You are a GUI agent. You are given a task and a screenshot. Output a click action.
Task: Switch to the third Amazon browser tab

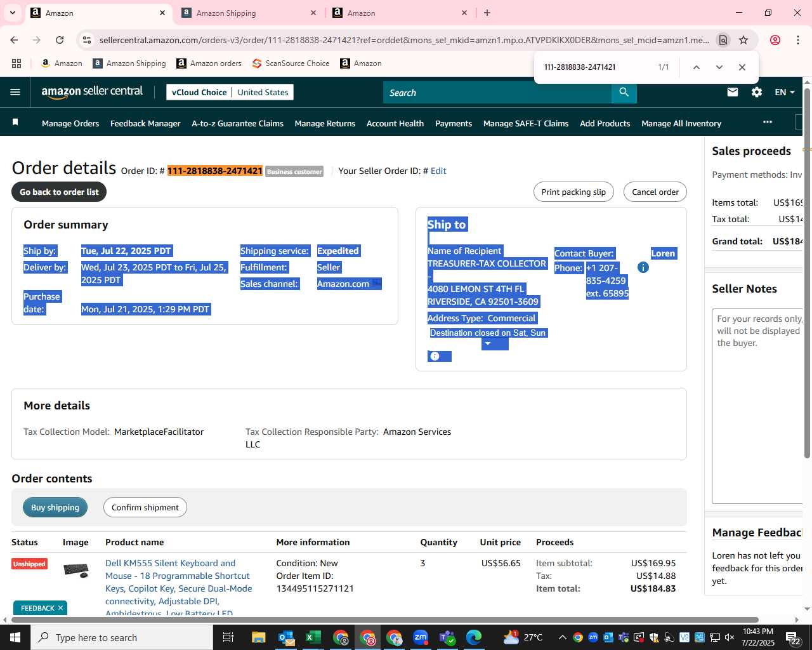pyautogui.click(x=398, y=13)
